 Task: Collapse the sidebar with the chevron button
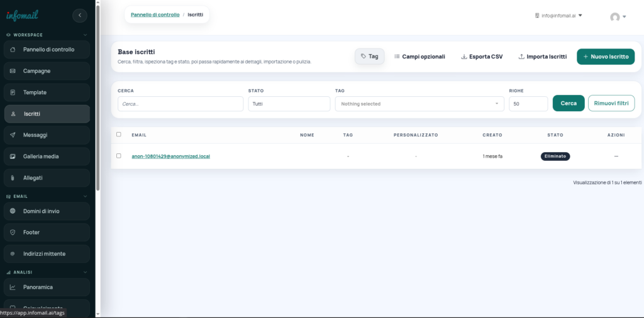tap(80, 16)
